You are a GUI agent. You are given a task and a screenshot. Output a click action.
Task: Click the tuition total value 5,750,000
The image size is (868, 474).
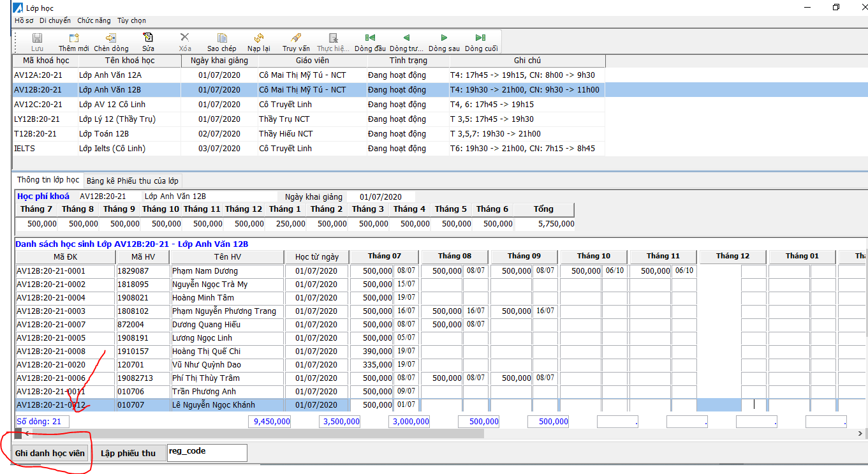pyautogui.click(x=556, y=224)
